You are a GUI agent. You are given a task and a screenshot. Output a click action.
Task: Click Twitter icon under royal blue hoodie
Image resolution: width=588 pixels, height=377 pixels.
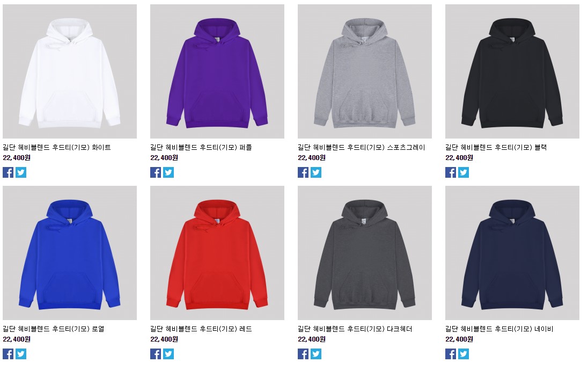21,354
